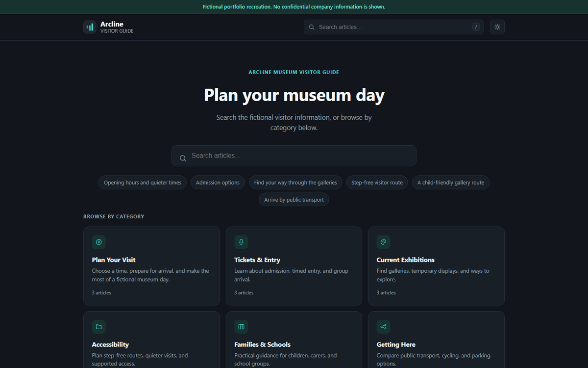The image size is (588, 368).
Task: Click the ARCLINE MUSEUM VISITOR GUIDE eyebrow label
Action: coord(294,72)
